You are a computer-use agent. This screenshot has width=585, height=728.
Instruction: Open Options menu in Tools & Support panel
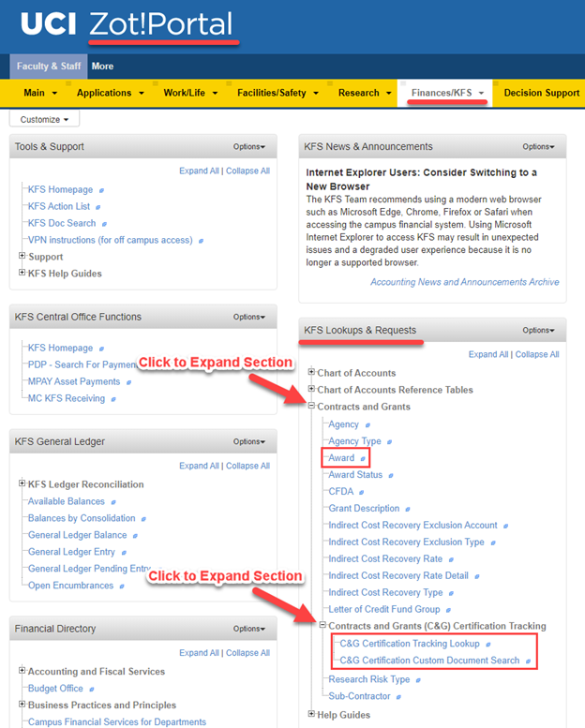(x=249, y=147)
